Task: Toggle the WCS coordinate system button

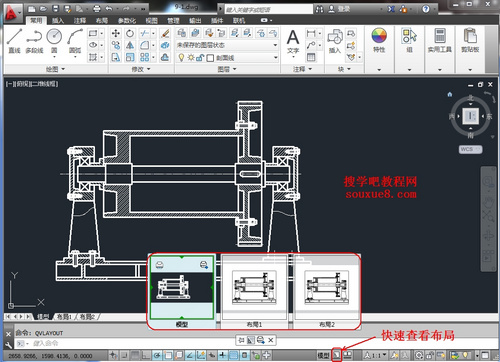Action: coord(470,149)
